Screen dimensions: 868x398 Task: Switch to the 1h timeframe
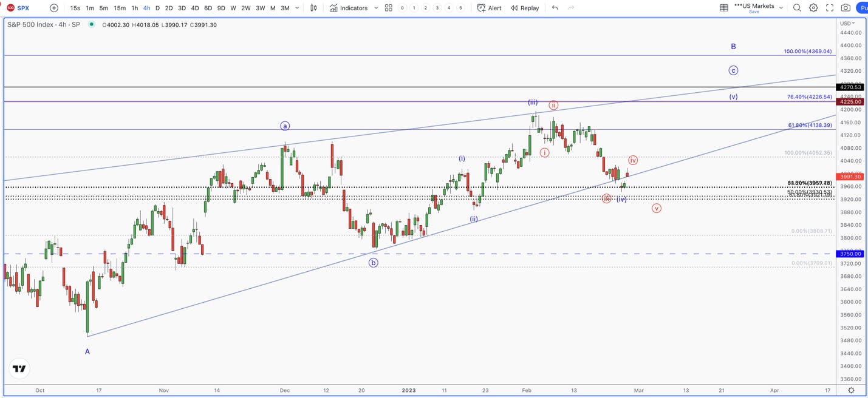pyautogui.click(x=135, y=8)
